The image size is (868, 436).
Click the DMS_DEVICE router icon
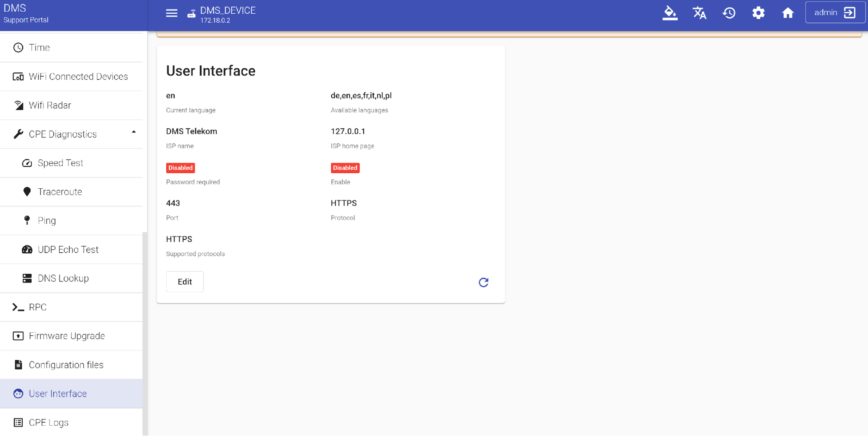pyautogui.click(x=191, y=14)
